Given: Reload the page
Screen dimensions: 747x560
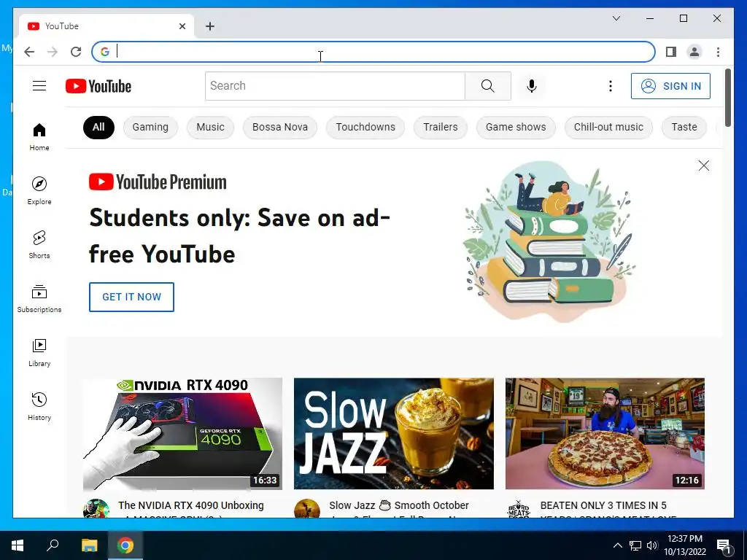Looking at the screenshot, I should pyautogui.click(x=76, y=52).
